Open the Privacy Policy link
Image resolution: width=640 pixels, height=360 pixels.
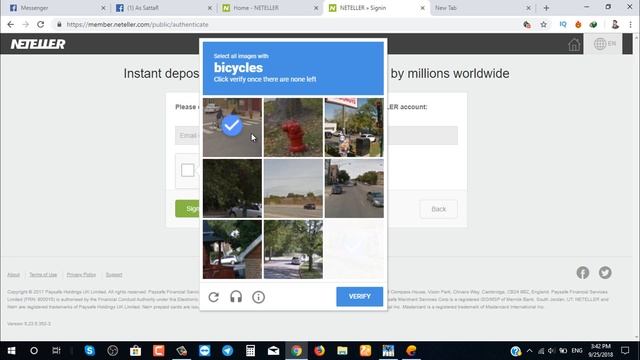(81, 275)
